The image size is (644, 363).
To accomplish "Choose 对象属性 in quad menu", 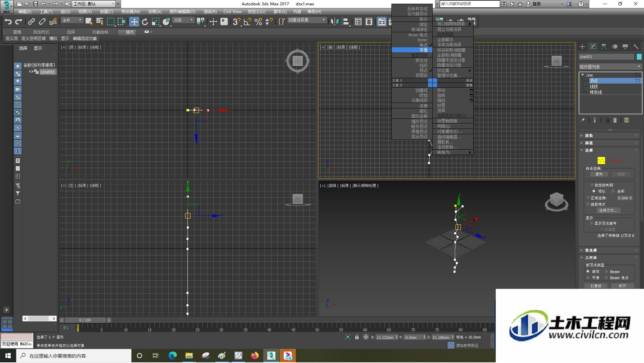I will point(449,132).
